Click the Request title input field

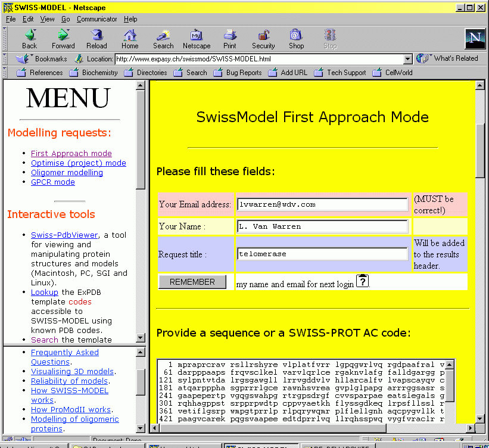pyautogui.click(x=322, y=254)
